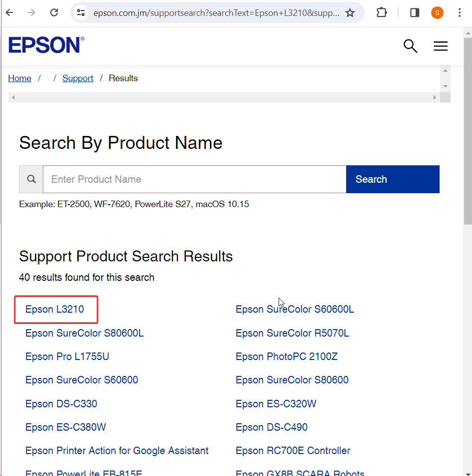This screenshot has width=472, height=476.
Task: Go to Home breadcrumb link
Action: point(19,78)
